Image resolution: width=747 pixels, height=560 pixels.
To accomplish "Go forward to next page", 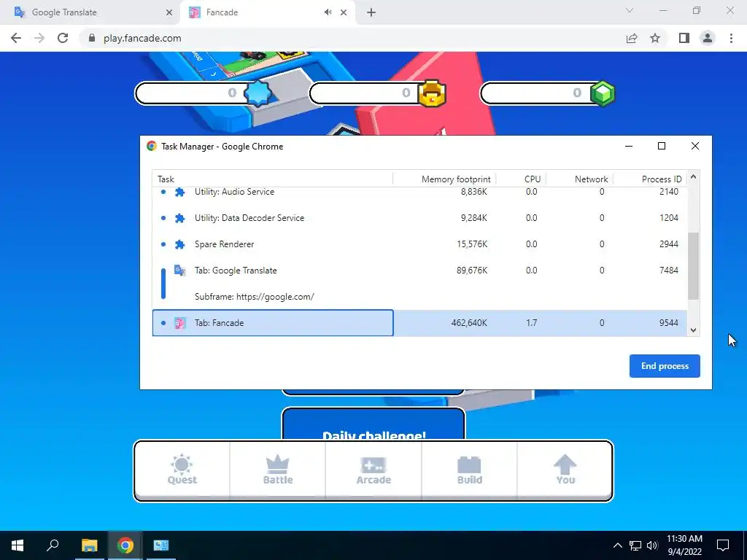I will tap(39, 38).
